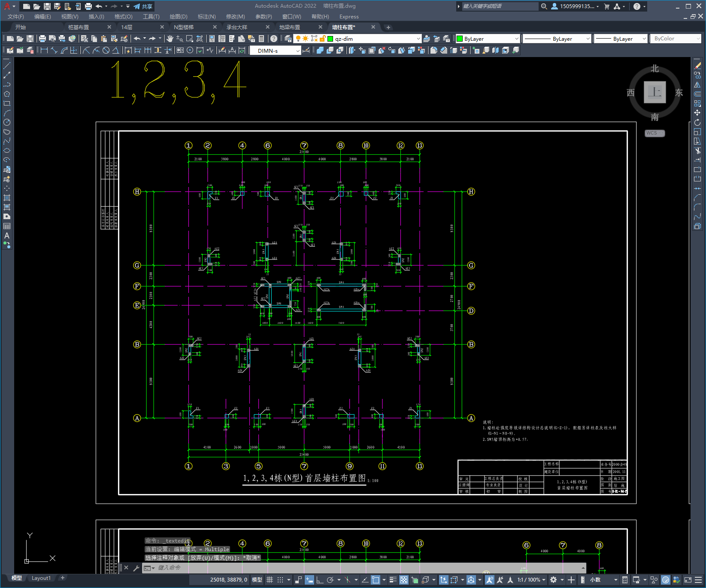
Task: Select the Line tool in left draw toolbar
Action: 7,66
